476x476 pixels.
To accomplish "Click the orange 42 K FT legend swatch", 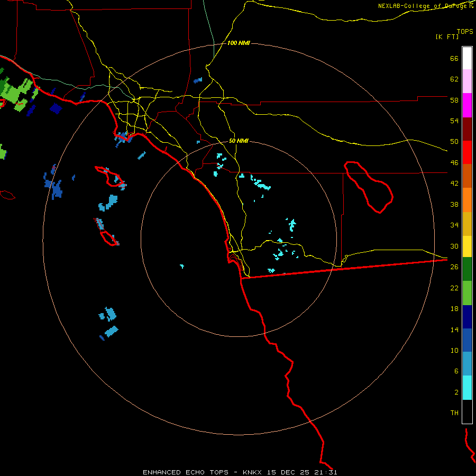I will 467,200.
